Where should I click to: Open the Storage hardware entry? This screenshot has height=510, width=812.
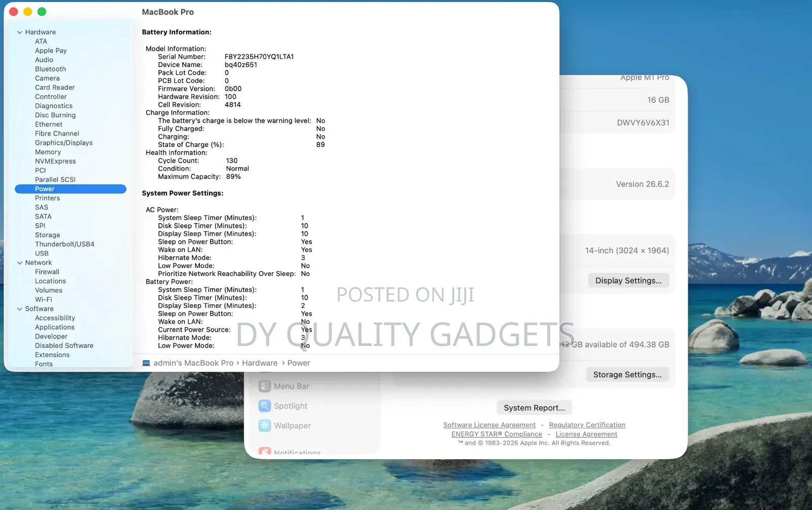[x=47, y=235]
